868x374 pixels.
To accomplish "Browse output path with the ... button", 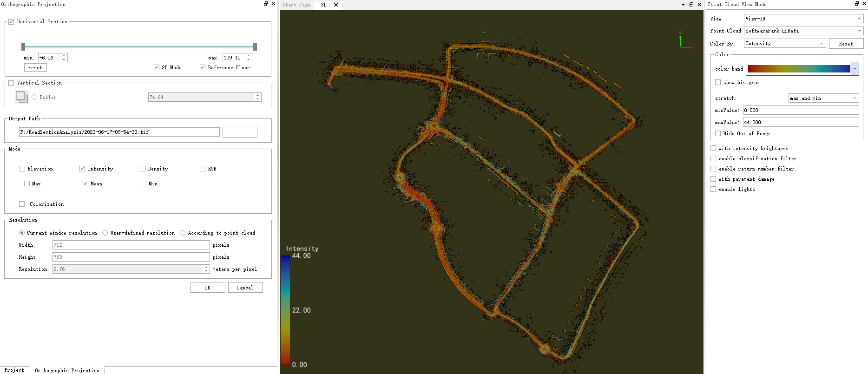I will point(240,132).
